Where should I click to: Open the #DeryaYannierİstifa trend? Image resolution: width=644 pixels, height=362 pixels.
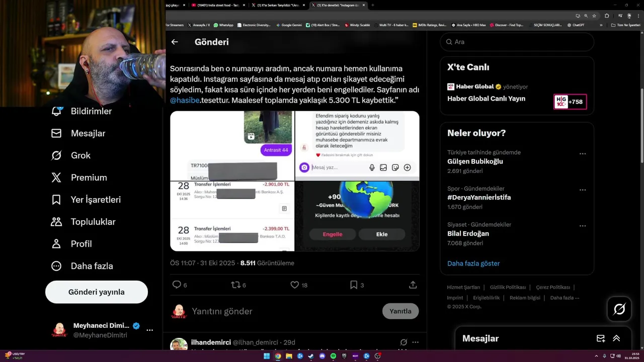479,198
